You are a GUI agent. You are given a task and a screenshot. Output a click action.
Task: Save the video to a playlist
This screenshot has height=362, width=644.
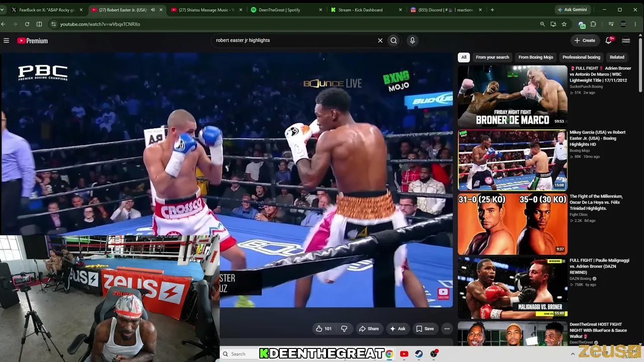[x=425, y=329]
